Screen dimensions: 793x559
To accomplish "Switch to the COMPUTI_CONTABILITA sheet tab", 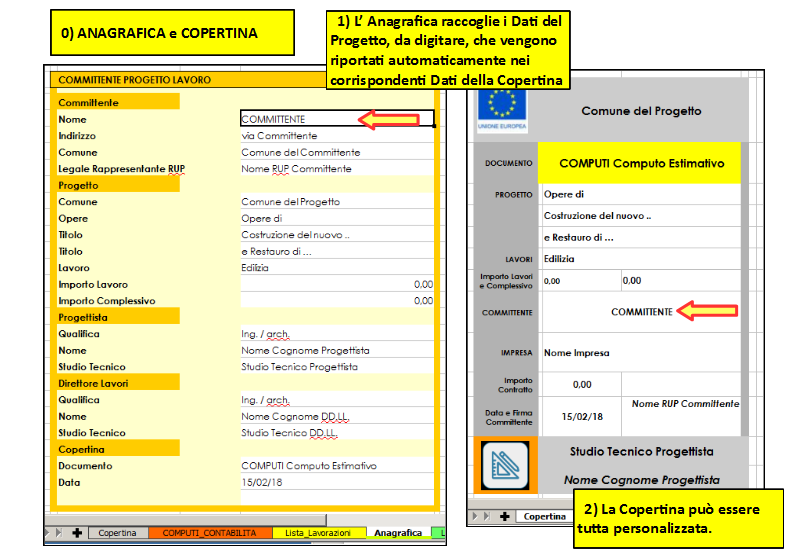I will coord(209,533).
